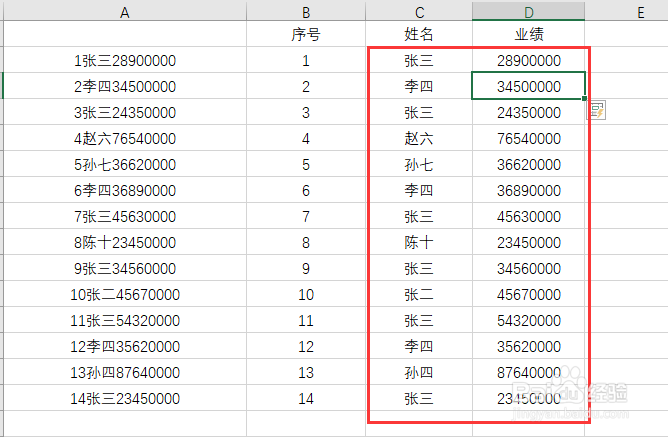Click 业绩 value 35620000
Image resolution: width=668 pixels, height=437 pixels.
click(529, 346)
